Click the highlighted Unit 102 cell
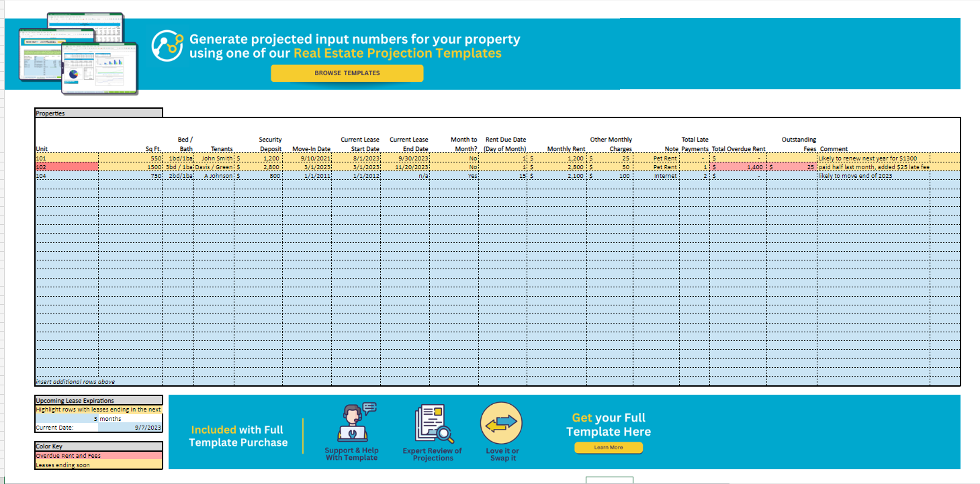 coord(66,166)
